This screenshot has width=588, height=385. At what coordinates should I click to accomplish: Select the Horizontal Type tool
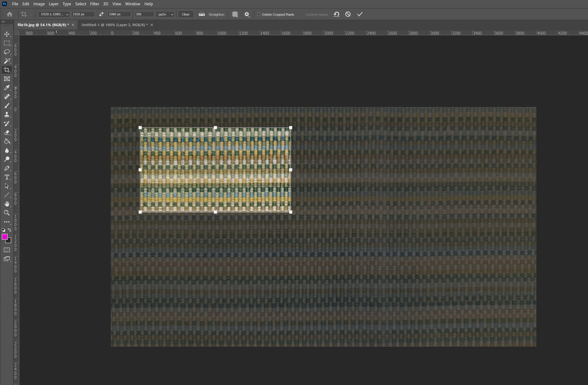point(7,177)
